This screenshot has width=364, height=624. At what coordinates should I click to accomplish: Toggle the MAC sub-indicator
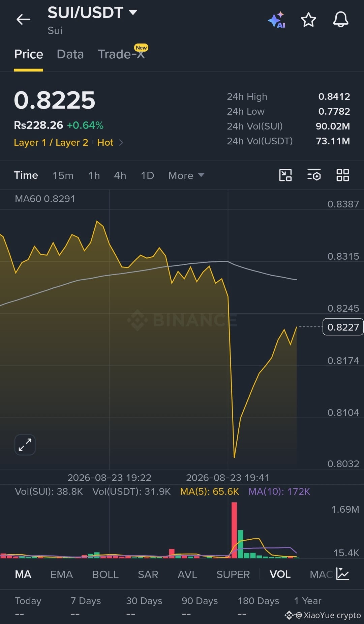point(321,574)
